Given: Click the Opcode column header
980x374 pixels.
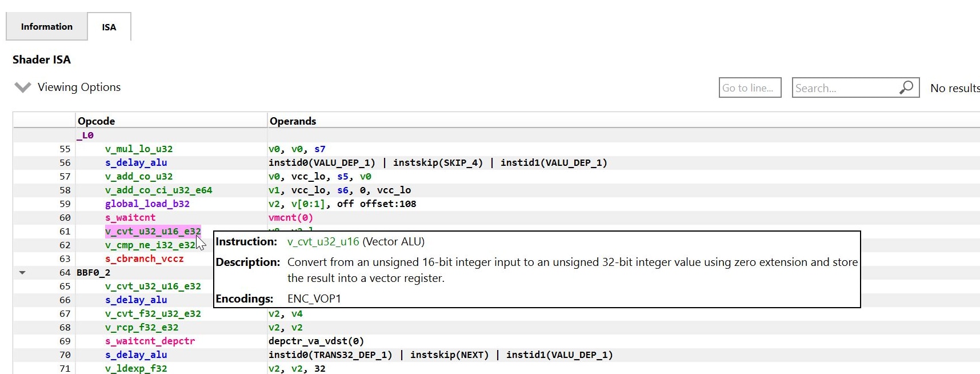Looking at the screenshot, I should click(x=97, y=121).
